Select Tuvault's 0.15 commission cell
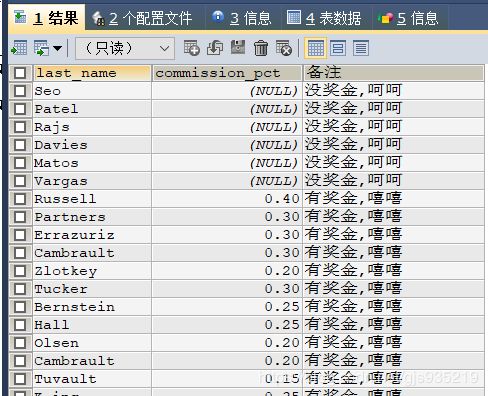Image resolution: width=488 pixels, height=396 pixels. [227, 379]
